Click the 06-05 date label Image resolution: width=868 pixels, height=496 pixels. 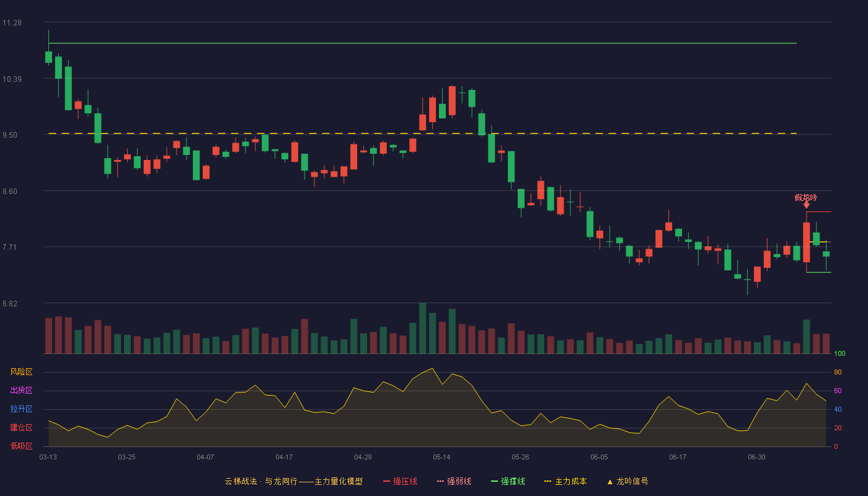tap(599, 457)
